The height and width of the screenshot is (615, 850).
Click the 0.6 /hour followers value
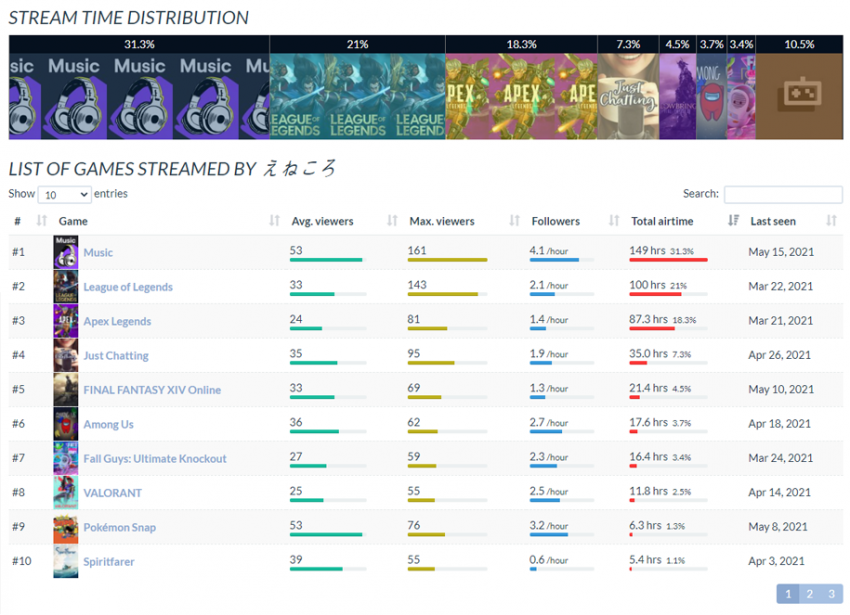point(549,560)
